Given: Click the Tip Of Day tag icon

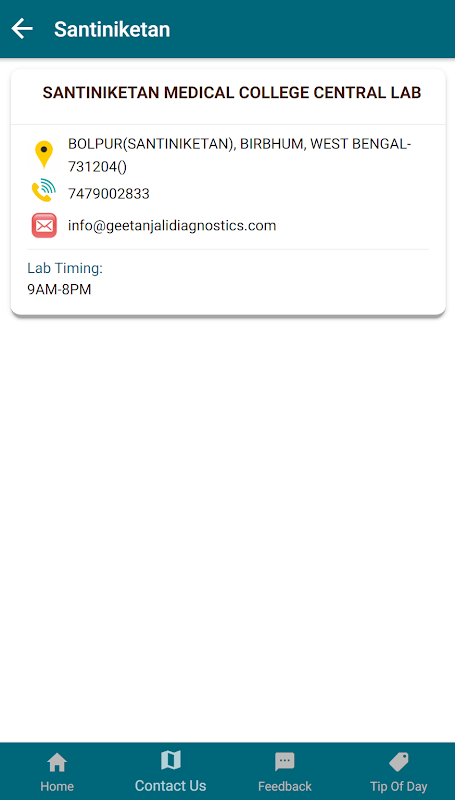Looking at the screenshot, I should pos(398,762).
